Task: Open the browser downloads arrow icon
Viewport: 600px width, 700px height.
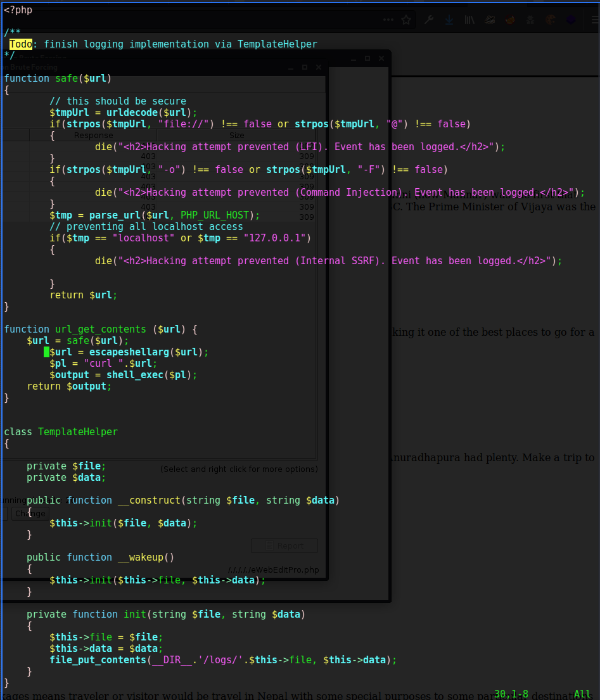Action: click(x=449, y=20)
